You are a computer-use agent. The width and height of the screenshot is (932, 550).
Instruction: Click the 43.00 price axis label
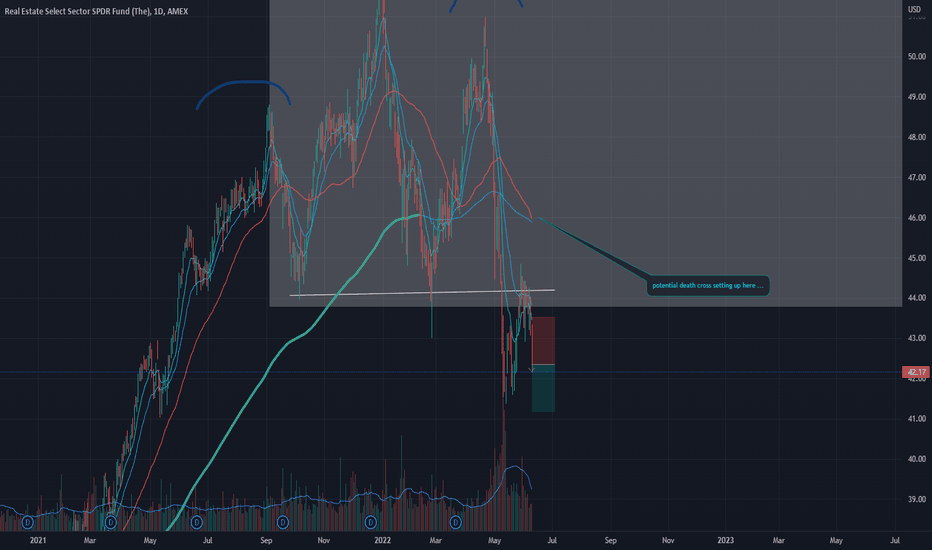click(x=917, y=338)
